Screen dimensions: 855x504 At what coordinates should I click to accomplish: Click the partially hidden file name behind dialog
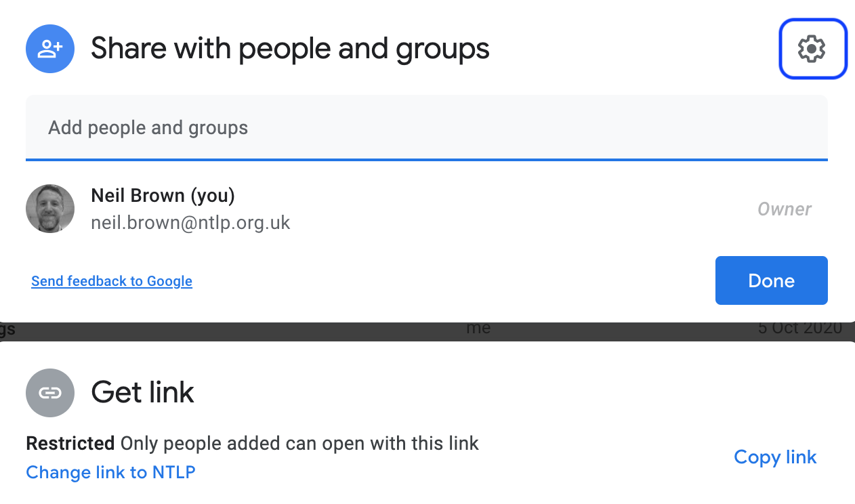pyautogui.click(x=7, y=330)
